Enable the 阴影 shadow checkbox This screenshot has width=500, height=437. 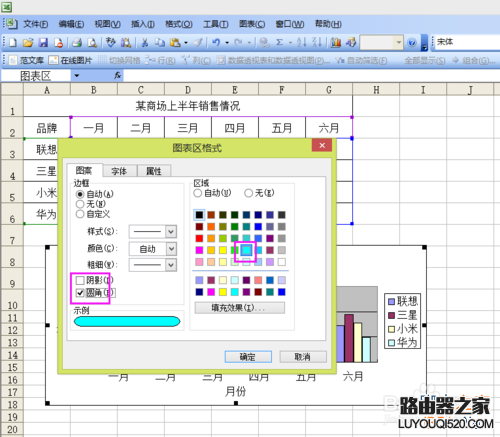coord(80,280)
